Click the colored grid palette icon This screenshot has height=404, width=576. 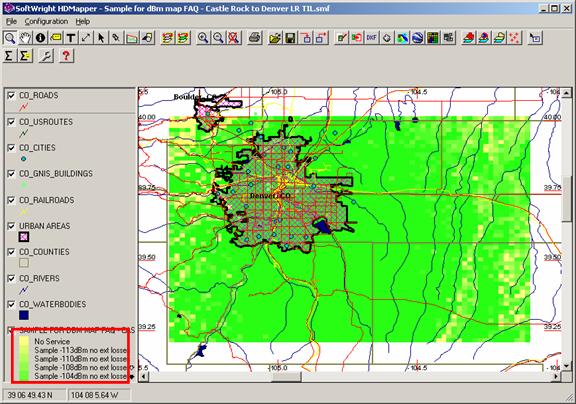[x=433, y=38]
